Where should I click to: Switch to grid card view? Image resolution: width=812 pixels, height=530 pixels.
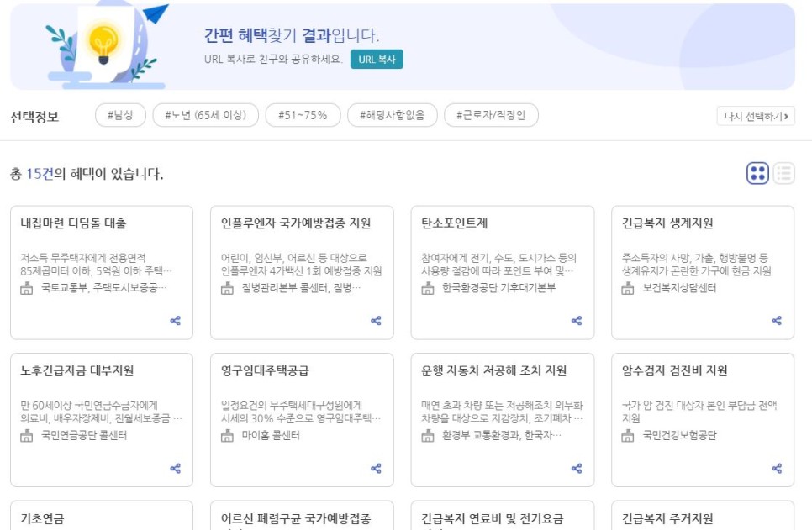point(757,173)
